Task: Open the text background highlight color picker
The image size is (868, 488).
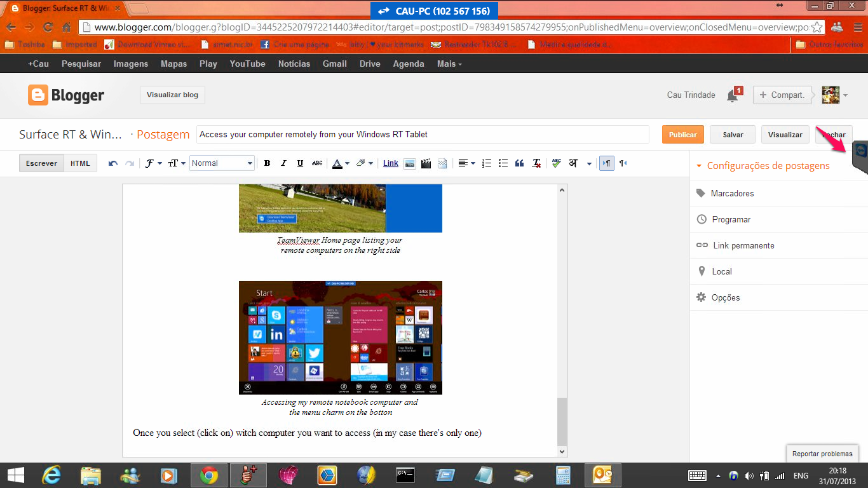Action: [x=364, y=163]
